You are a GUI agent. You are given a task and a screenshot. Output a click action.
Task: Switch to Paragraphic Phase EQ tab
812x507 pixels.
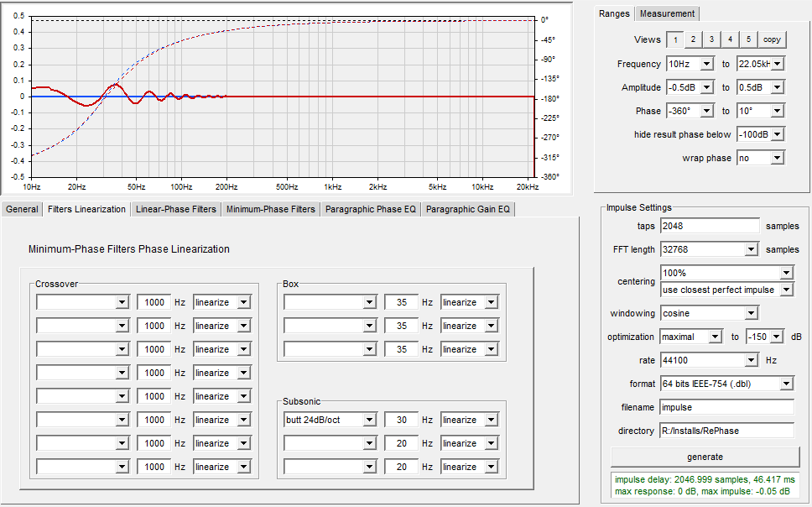coord(371,210)
